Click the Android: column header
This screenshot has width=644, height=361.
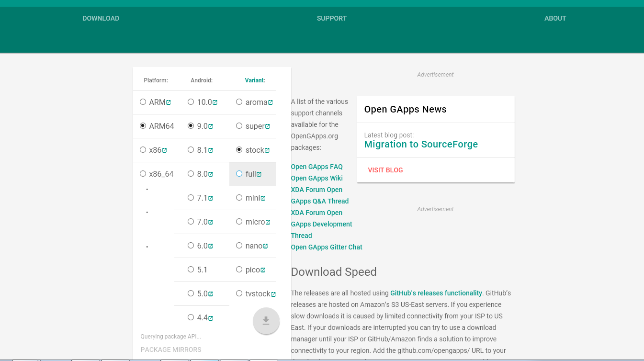tap(202, 80)
